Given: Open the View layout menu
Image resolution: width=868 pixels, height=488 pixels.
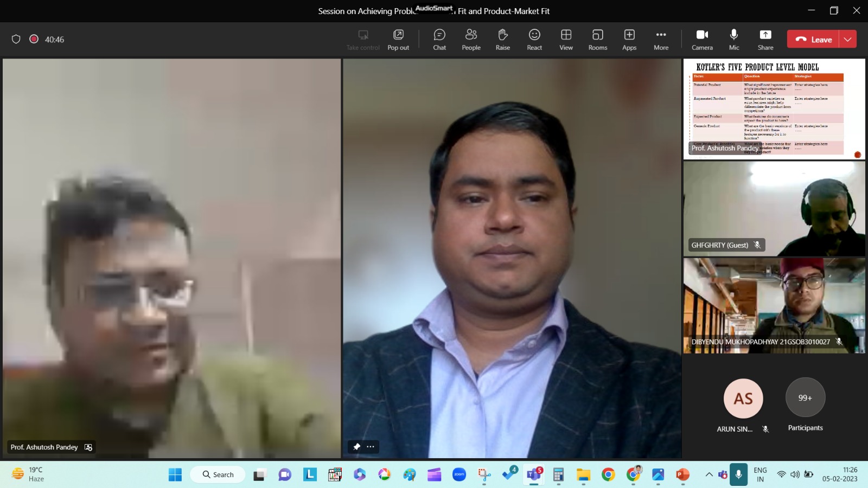Looking at the screenshot, I should (x=566, y=40).
